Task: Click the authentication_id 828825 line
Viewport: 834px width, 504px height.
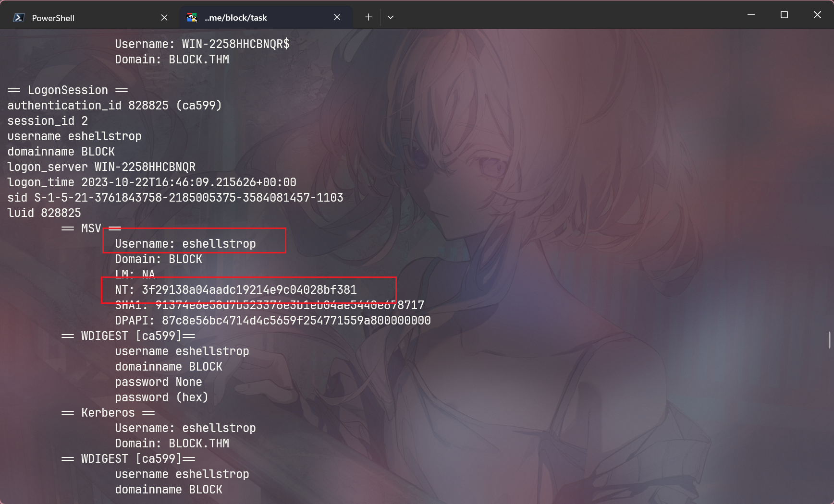Action: [x=114, y=106]
